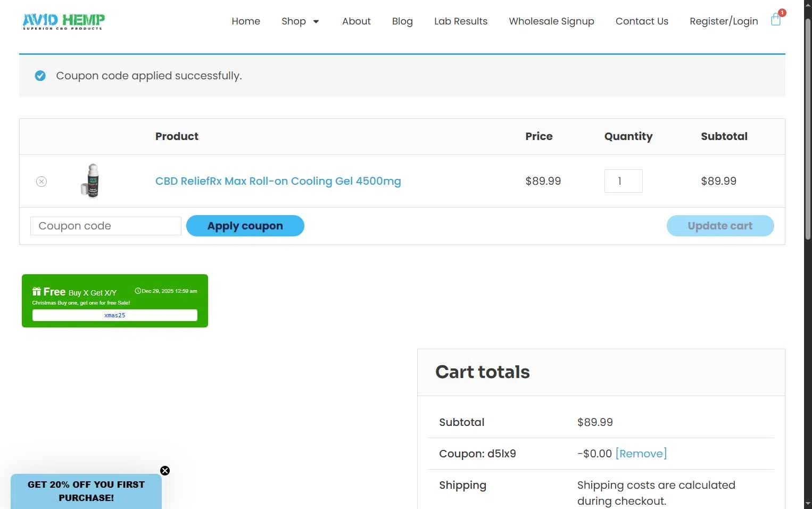Viewport: 812px width, 509px height.
Task: Click the clock icon beside Dec 29 date
Action: pyautogui.click(x=138, y=291)
